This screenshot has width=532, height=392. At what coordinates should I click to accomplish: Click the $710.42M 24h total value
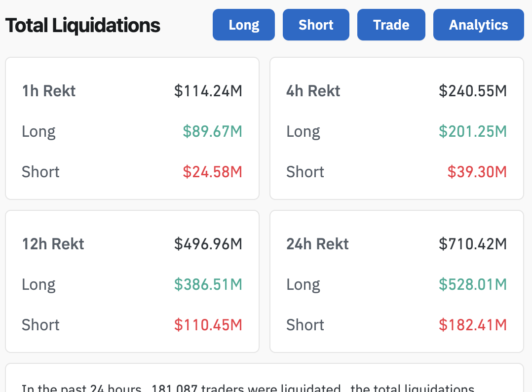coord(473,244)
